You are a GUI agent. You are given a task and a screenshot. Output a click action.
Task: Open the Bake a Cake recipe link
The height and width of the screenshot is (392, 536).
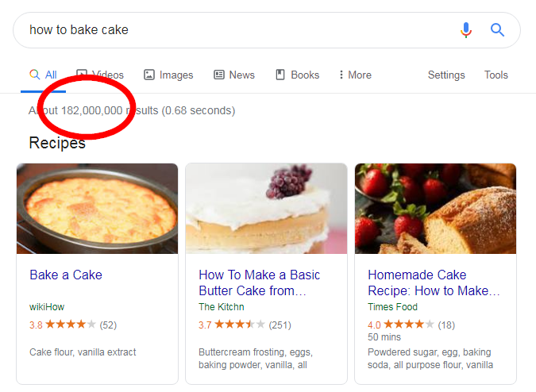click(x=66, y=275)
